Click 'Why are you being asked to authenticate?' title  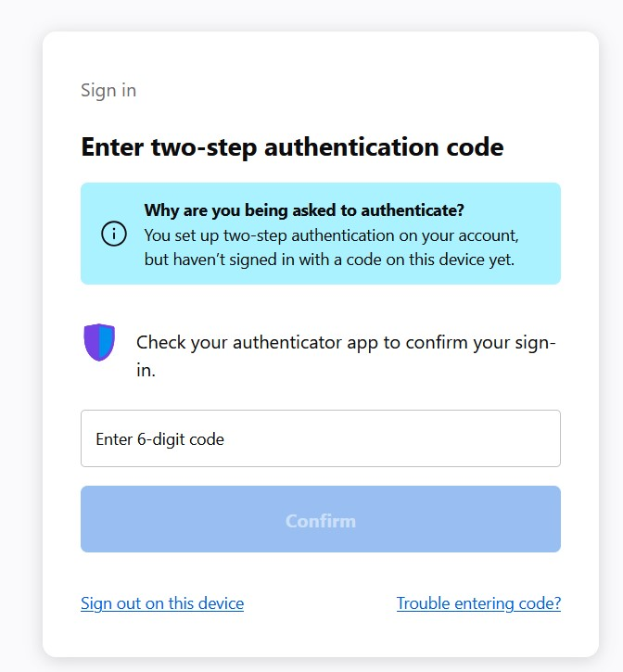click(304, 209)
